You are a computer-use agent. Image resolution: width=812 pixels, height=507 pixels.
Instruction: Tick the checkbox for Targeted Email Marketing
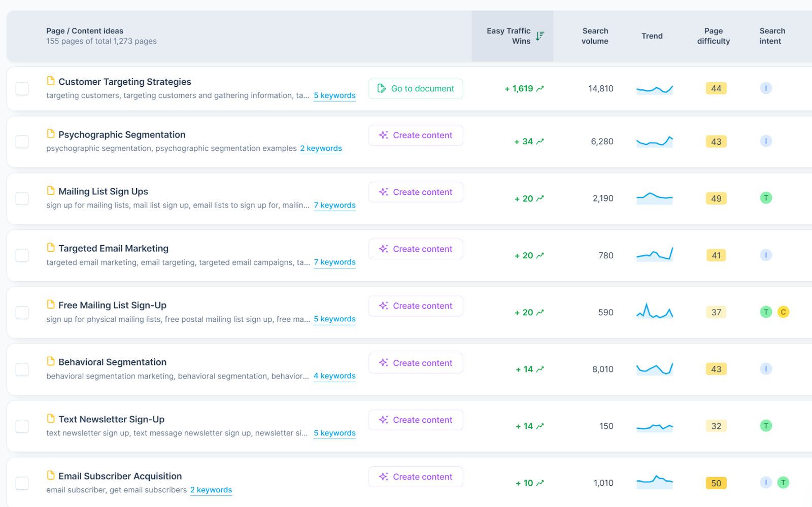[x=22, y=255]
